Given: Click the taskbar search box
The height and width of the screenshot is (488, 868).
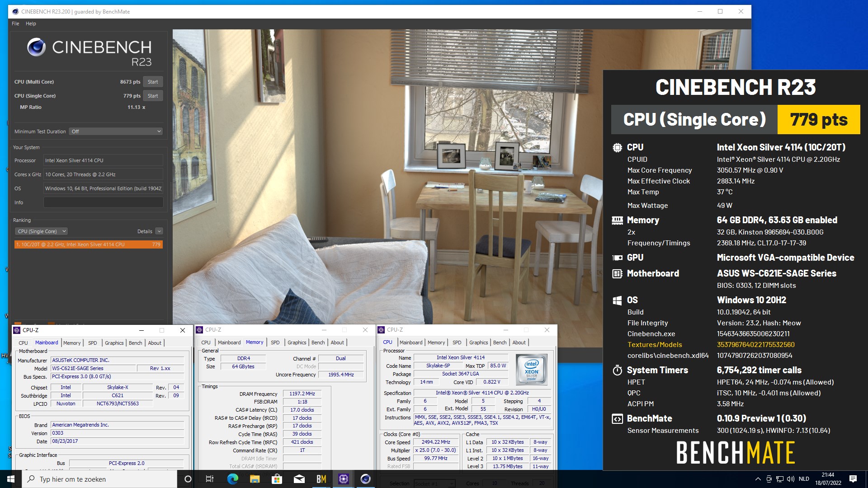Looking at the screenshot, I should (99, 479).
